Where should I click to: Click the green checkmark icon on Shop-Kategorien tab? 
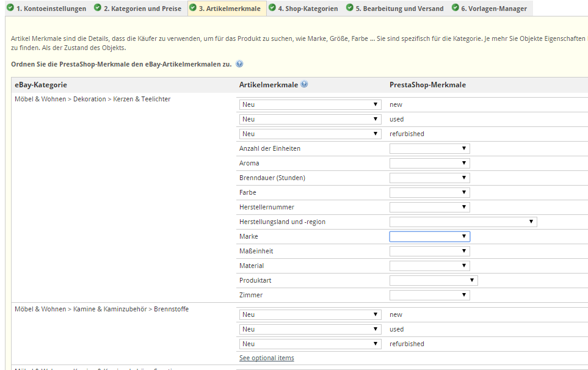click(x=272, y=8)
